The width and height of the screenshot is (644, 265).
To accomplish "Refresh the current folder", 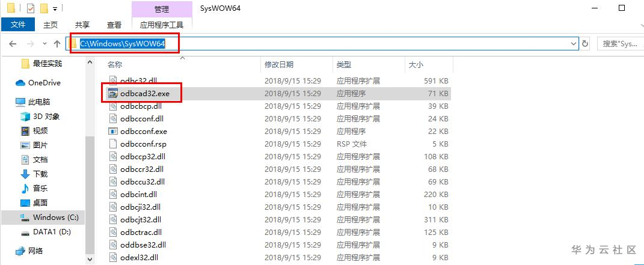I will pos(585,44).
